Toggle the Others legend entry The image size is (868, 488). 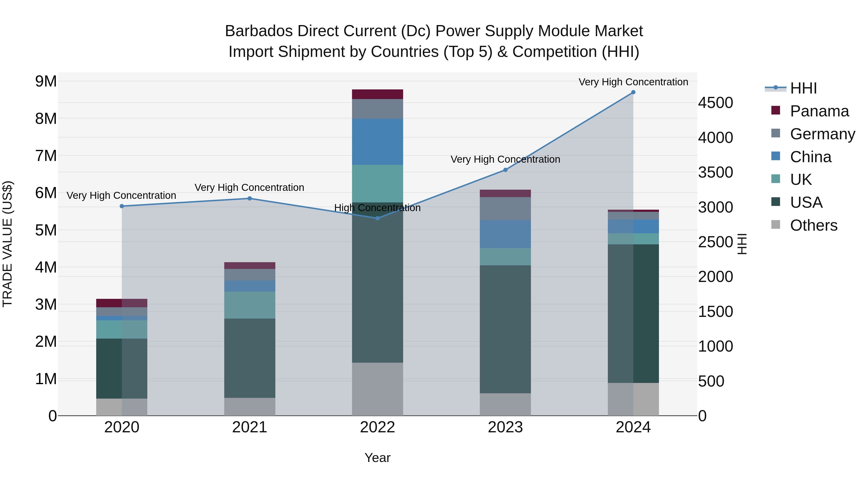804,225
